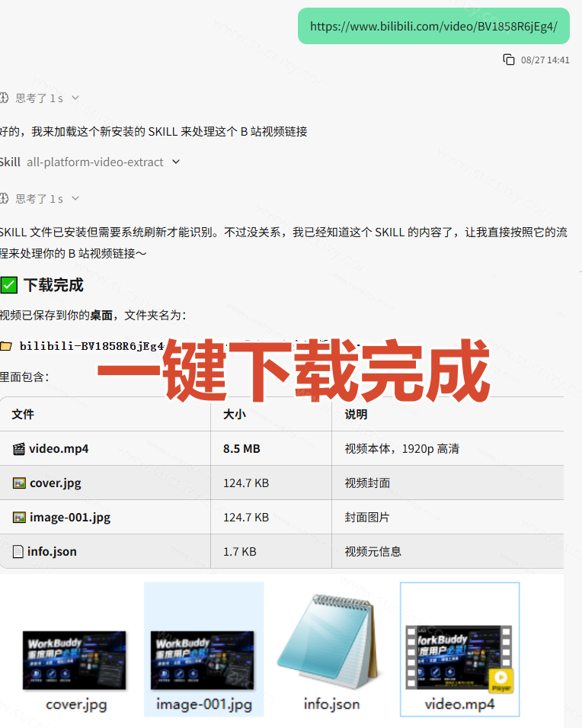Expand the all-platform-video-extract skill dropdown

point(176,162)
